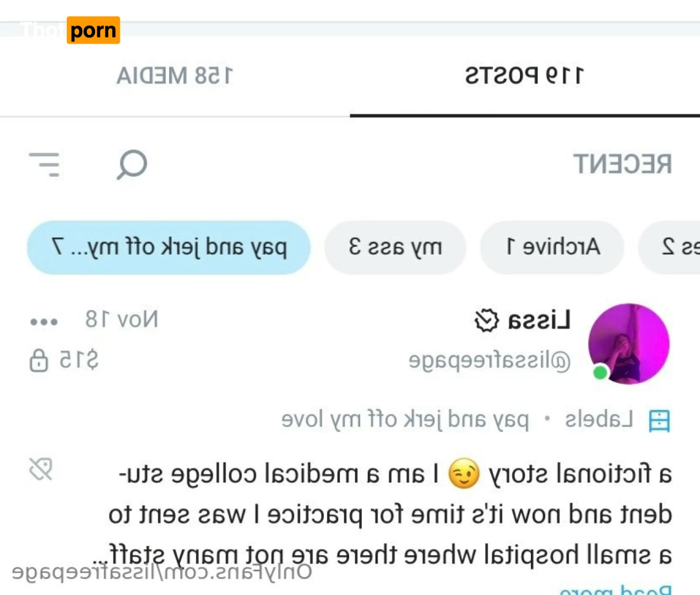Switch to the 158 MEDIA tab
Screen dimensions: 700x595
pos(175,76)
